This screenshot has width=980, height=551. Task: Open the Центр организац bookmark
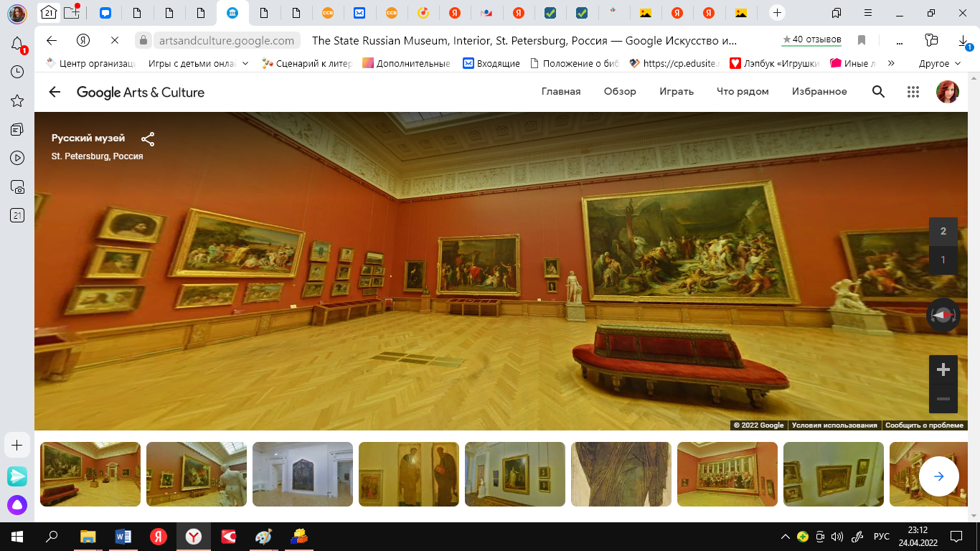[90, 63]
